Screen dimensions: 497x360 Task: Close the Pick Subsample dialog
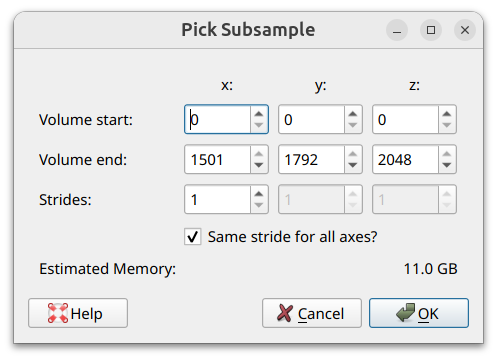pos(465,30)
